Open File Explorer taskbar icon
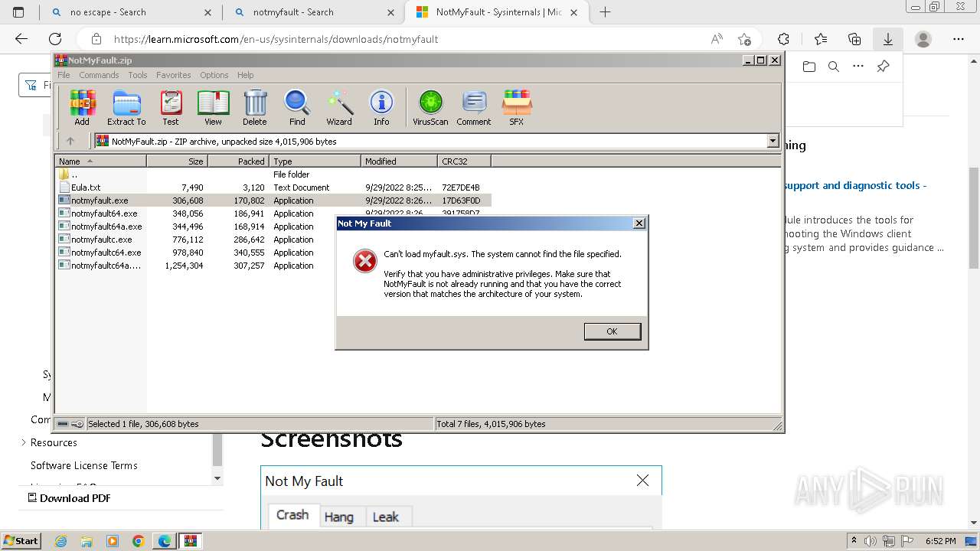This screenshot has height=551, width=980. tap(87, 541)
